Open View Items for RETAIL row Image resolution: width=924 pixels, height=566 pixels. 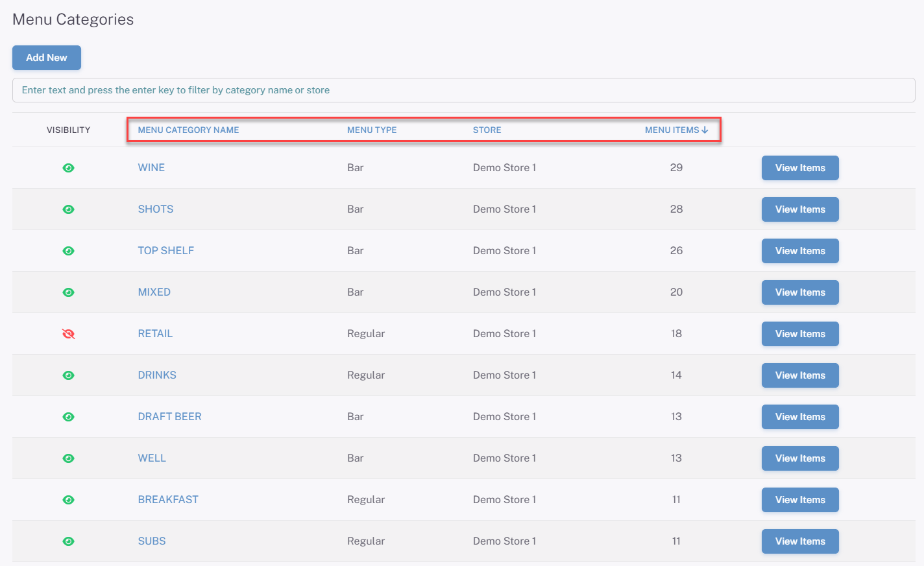[x=799, y=334]
